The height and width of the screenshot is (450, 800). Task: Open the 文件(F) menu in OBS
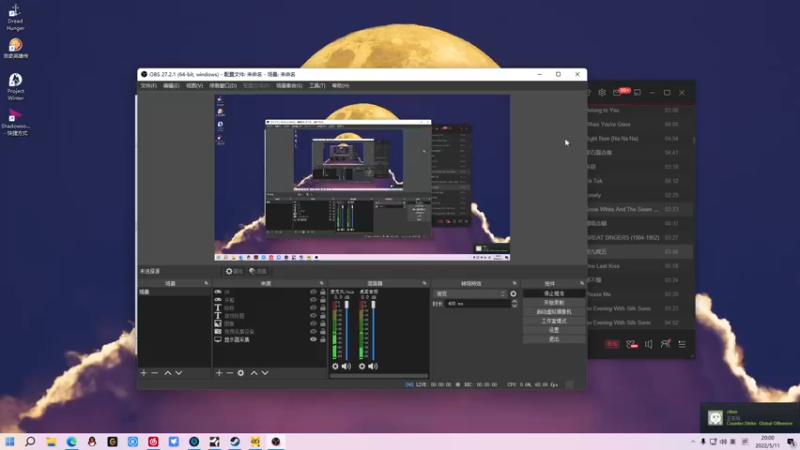[148, 86]
